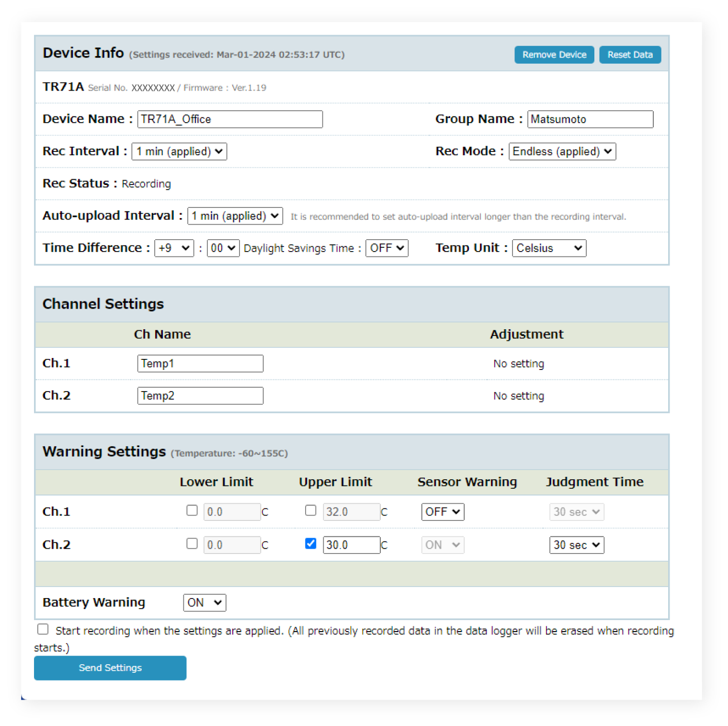This screenshot has width=728, height=726.
Task: Click the Ch.1 Upper Limit value 32.0
Action: (x=352, y=512)
